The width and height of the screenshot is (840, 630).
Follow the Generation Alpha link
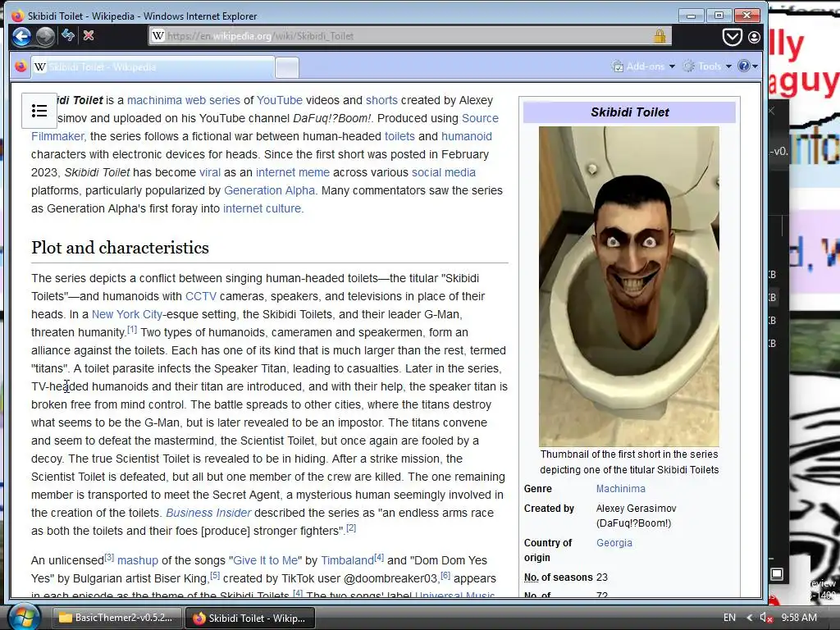click(269, 190)
